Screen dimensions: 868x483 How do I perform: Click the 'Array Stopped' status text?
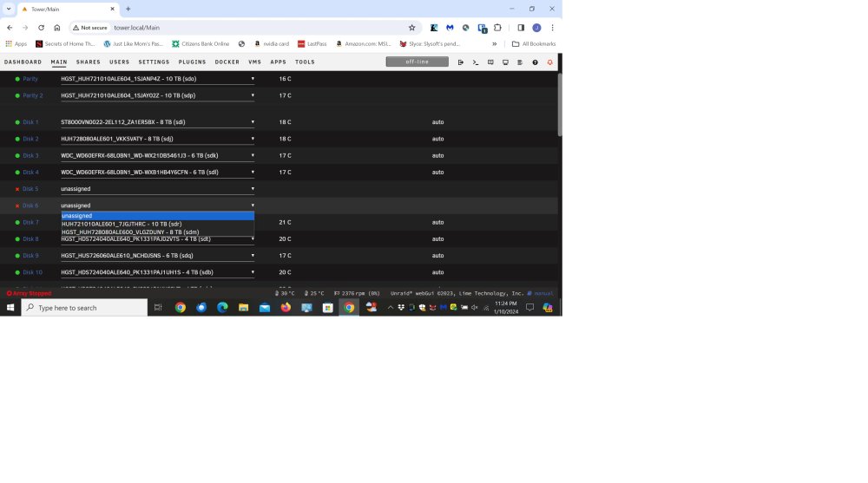[29, 294]
